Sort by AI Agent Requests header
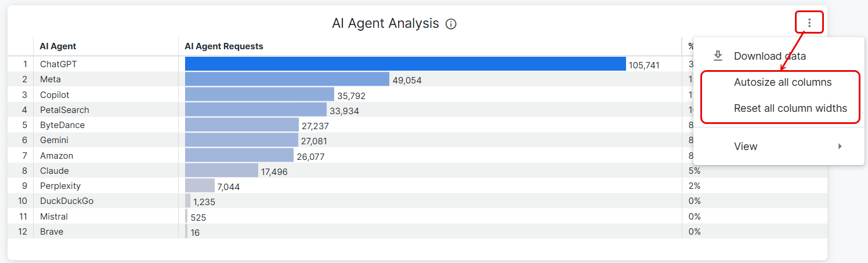Screen dimensions: 868x263 pyautogui.click(x=224, y=46)
